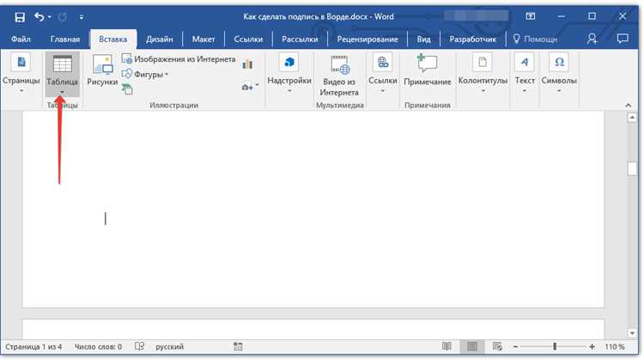The width and height of the screenshot is (644, 360).
Task: Switch to the Вид tab
Action: [423, 39]
